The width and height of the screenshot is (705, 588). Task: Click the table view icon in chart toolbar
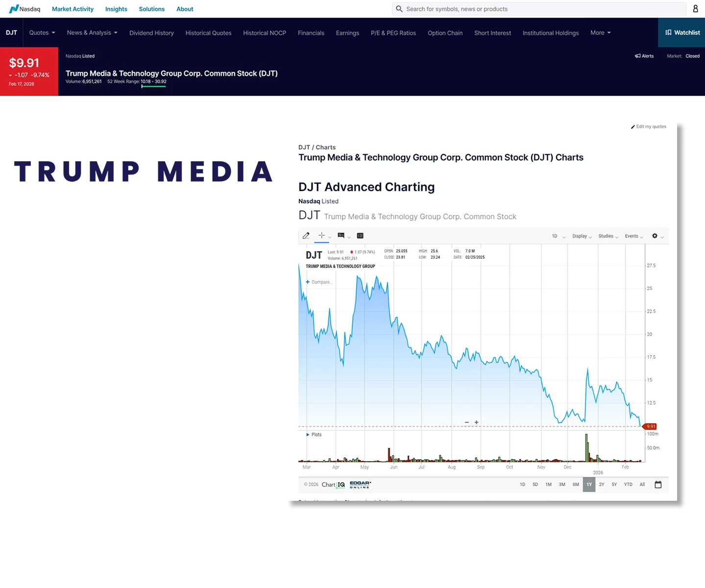[360, 236]
